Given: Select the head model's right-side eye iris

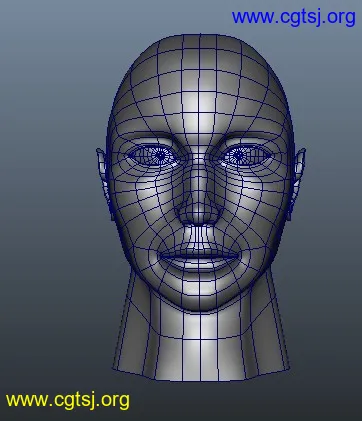Looking at the screenshot, I should click(239, 155).
